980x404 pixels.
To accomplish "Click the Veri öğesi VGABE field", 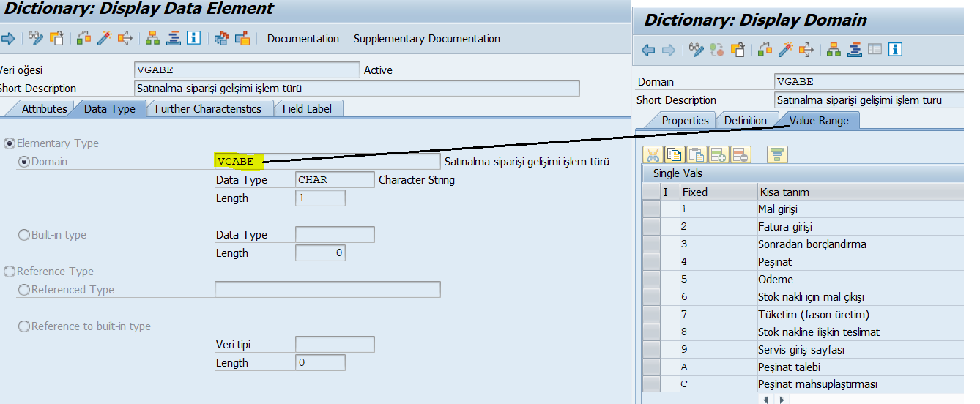I will [248, 70].
